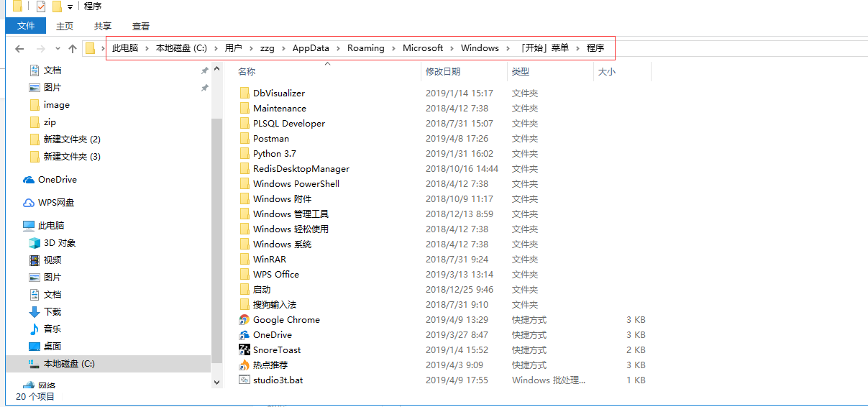The image size is (868, 407).
Task: Select the OneDrive shortcut icon in file list
Action: coord(245,335)
